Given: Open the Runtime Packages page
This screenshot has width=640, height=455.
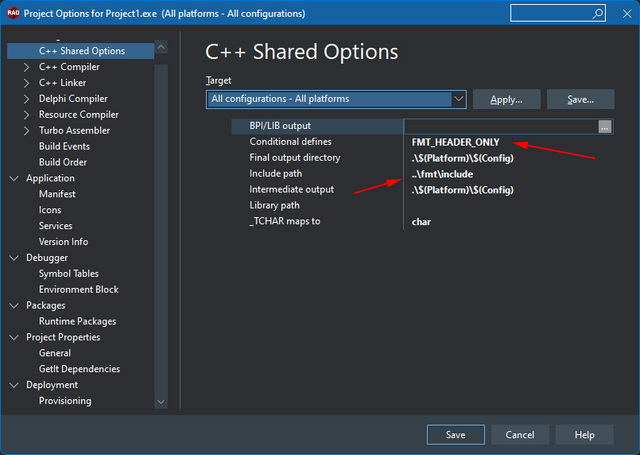Looking at the screenshot, I should [x=77, y=322].
